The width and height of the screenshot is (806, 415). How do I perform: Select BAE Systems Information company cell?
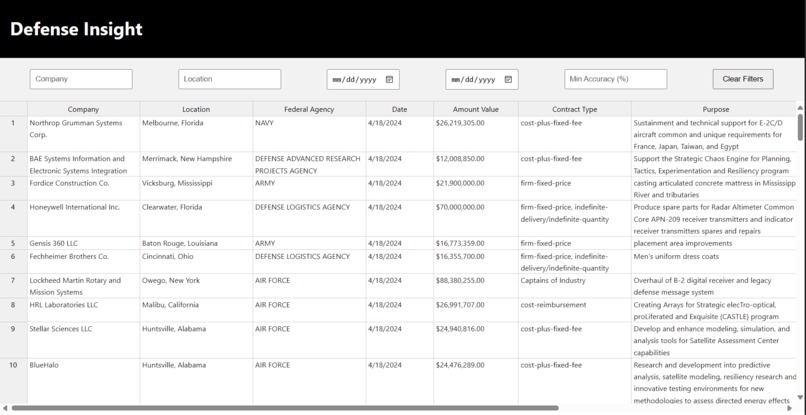(83, 164)
